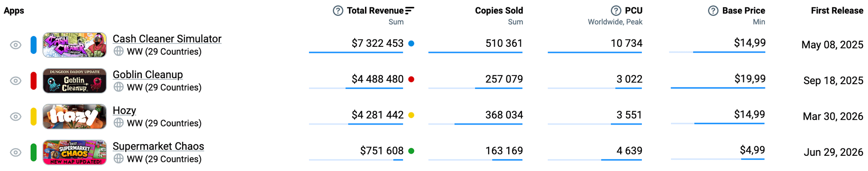The width and height of the screenshot is (868, 171).
Task: Select release date Jun 29, 2026
Action: pos(833,152)
